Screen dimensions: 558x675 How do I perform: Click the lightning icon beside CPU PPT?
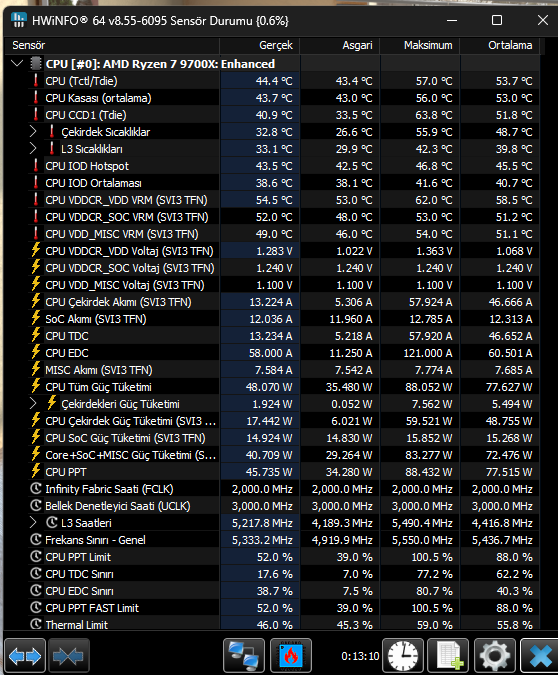click(x=36, y=471)
